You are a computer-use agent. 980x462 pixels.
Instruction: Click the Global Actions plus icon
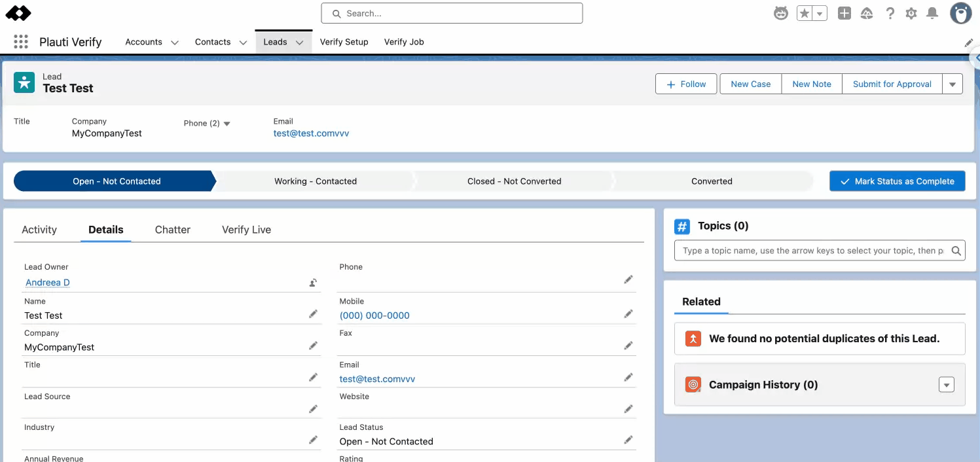click(844, 13)
